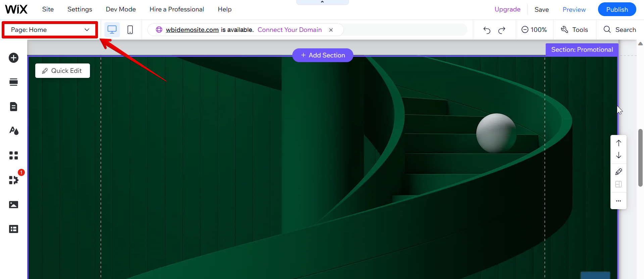Open the Dev Mode menu

click(x=121, y=9)
